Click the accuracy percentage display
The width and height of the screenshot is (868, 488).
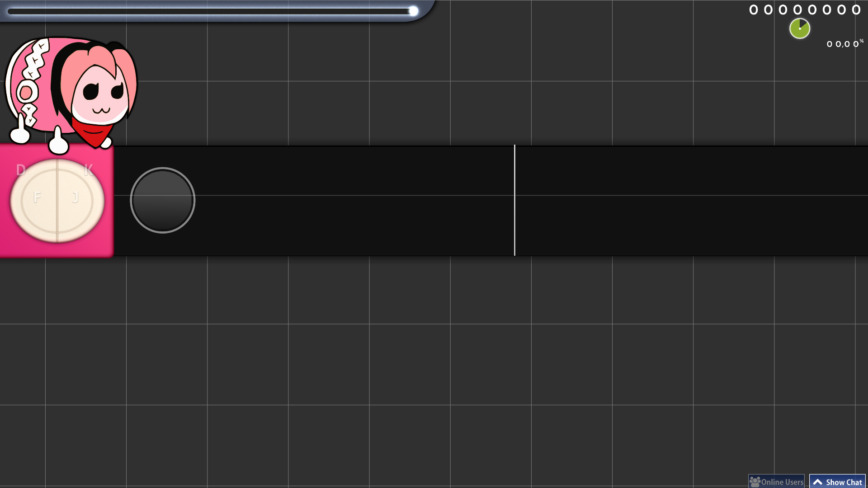(844, 43)
